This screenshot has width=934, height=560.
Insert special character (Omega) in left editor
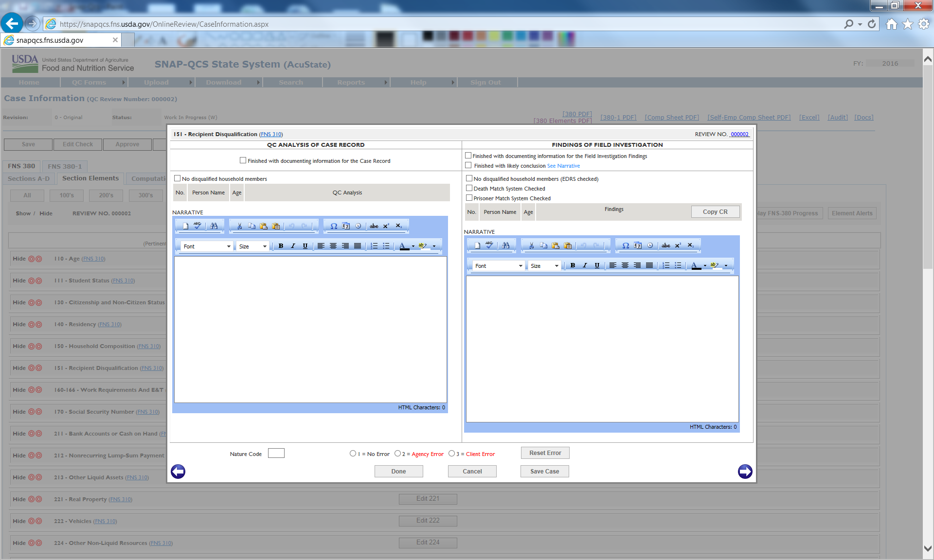(334, 226)
